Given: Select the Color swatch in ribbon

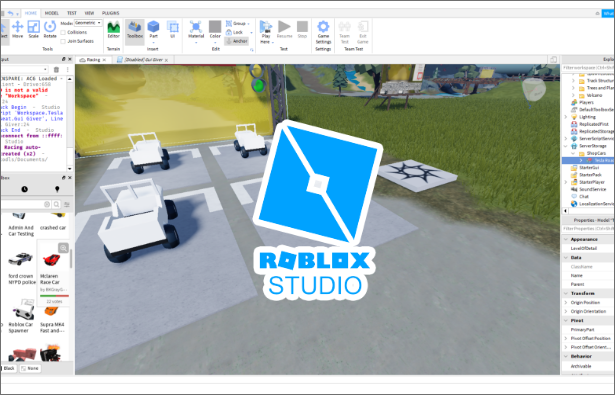Looking at the screenshot, I should pos(215,27).
